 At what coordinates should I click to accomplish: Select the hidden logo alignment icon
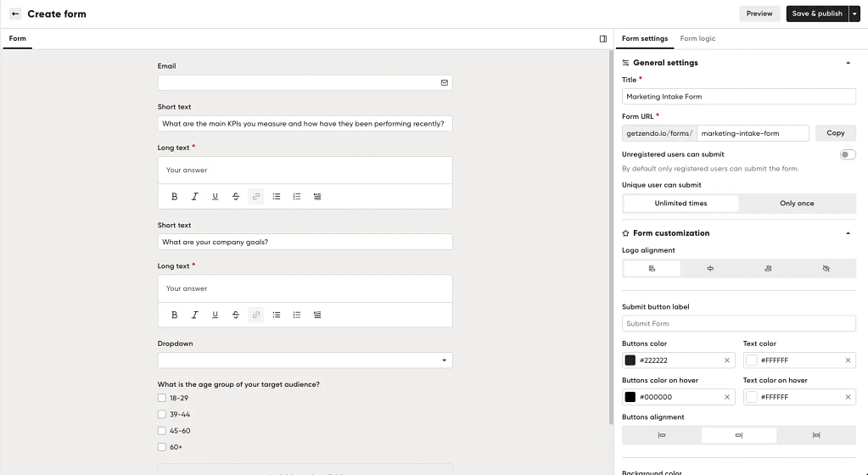pos(826,269)
